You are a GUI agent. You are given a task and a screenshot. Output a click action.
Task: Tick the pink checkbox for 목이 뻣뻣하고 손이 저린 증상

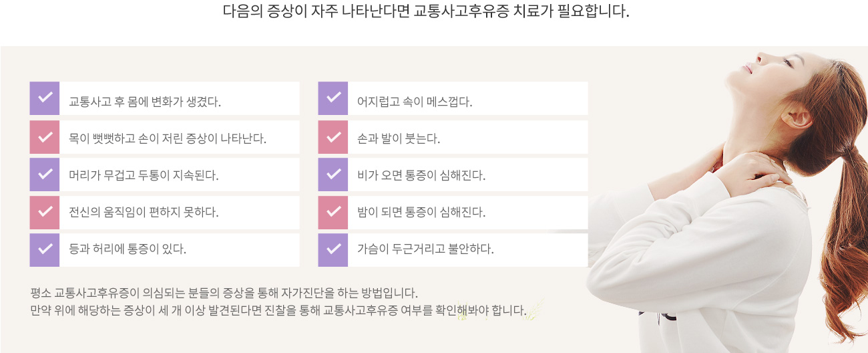pos(45,137)
